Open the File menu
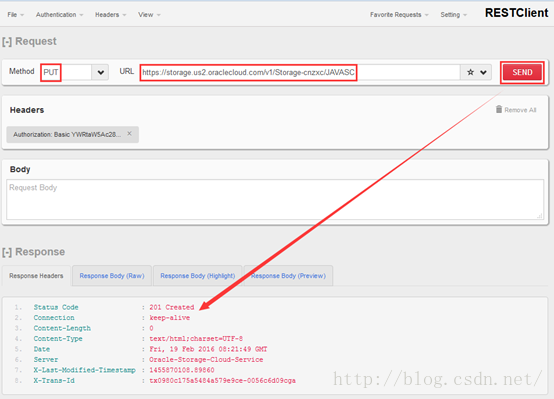 [x=16, y=15]
